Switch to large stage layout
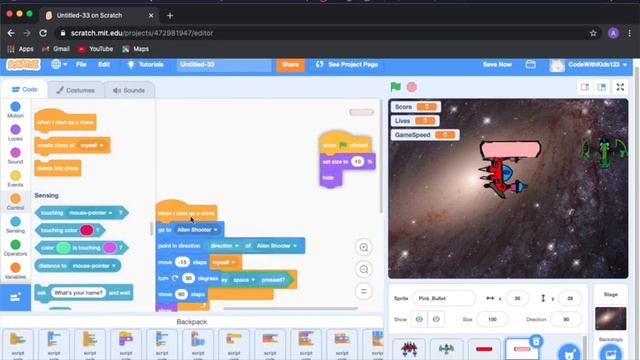640x360 pixels. [602, 87]
